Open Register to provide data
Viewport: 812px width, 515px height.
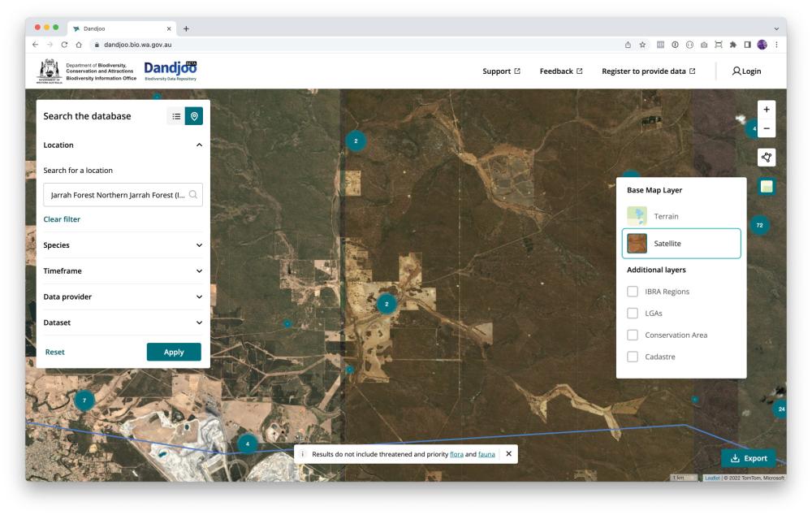click(x=648, y=71)
